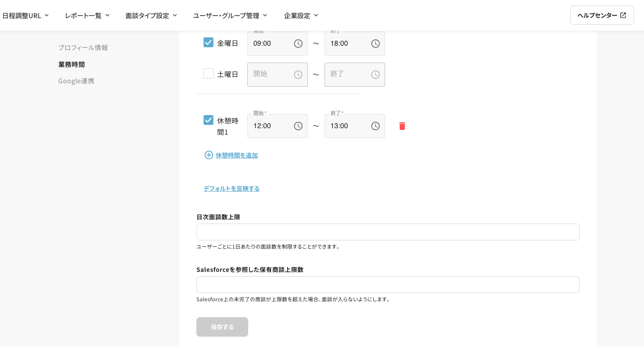Focus the 日次面談数上限 input field
The image size is (644, 347).
point(388,232)
